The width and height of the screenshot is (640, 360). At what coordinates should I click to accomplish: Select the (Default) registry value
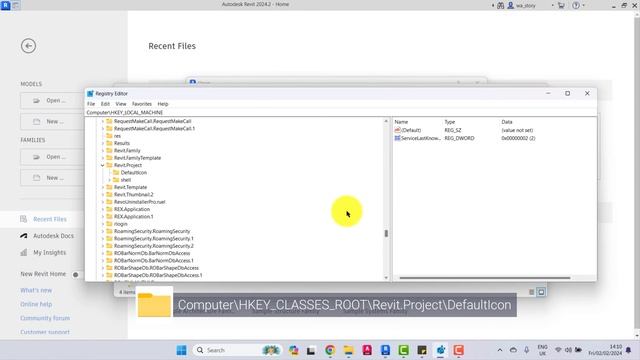pos(411,130)
